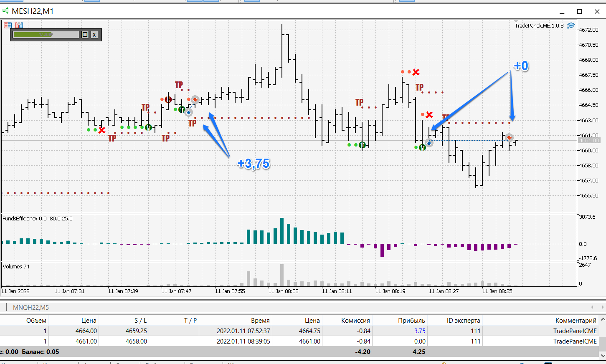The height and width of the screenshot is (364, 606).
Task: Click the 4672.00 price scale label
Action: tap(588, 30)
